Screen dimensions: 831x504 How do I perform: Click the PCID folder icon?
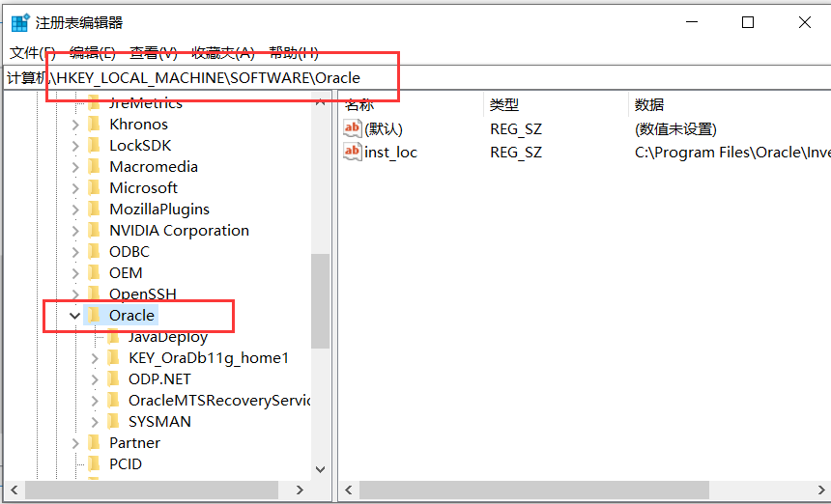tap(94, 463)
